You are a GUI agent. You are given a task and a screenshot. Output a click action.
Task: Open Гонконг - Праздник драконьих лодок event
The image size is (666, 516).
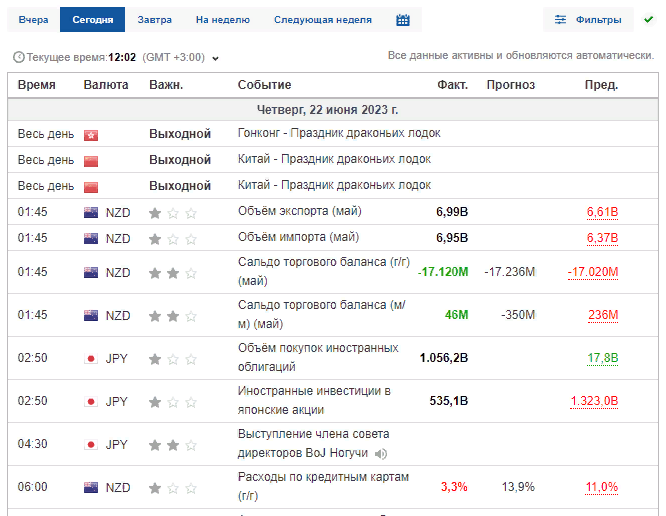pyautogui.click(x=338, y=133)
